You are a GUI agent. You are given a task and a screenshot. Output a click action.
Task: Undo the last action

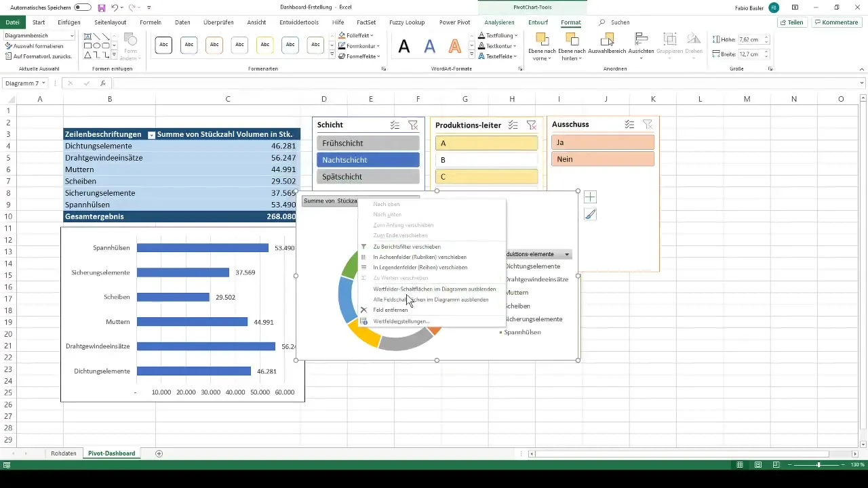(x=115, y=7)
